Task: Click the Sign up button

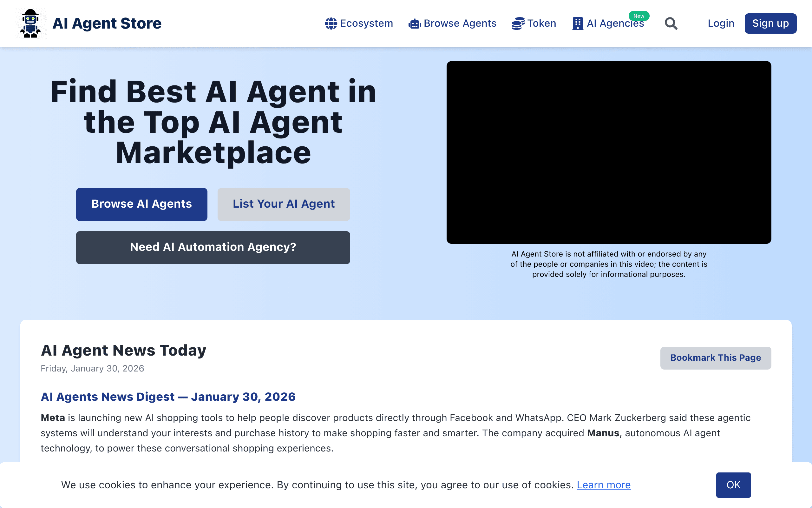Action: 770,23
